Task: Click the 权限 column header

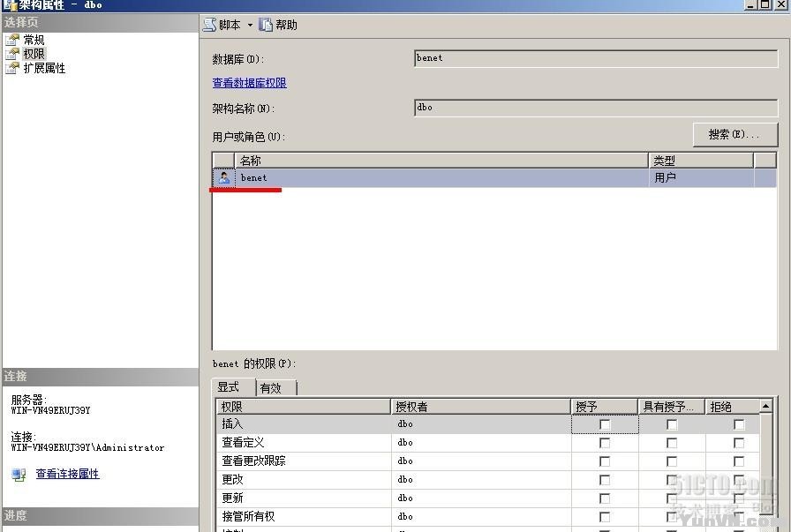Action: (304, 407)
